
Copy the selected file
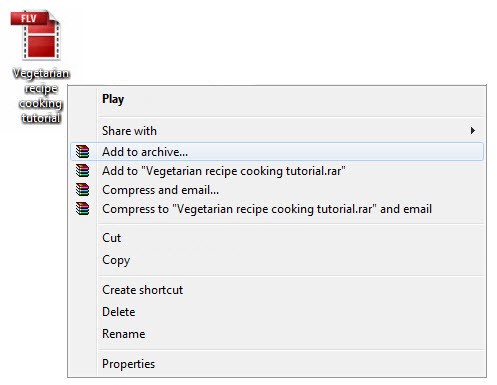pyautogui.click(x=277, y=260)
